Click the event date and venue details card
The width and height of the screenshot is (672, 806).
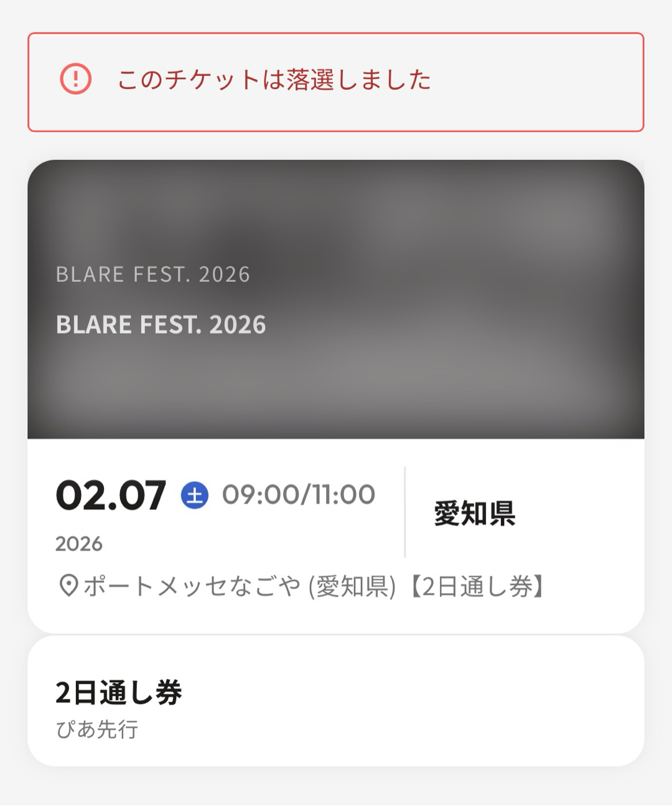(x=336, y=536)
